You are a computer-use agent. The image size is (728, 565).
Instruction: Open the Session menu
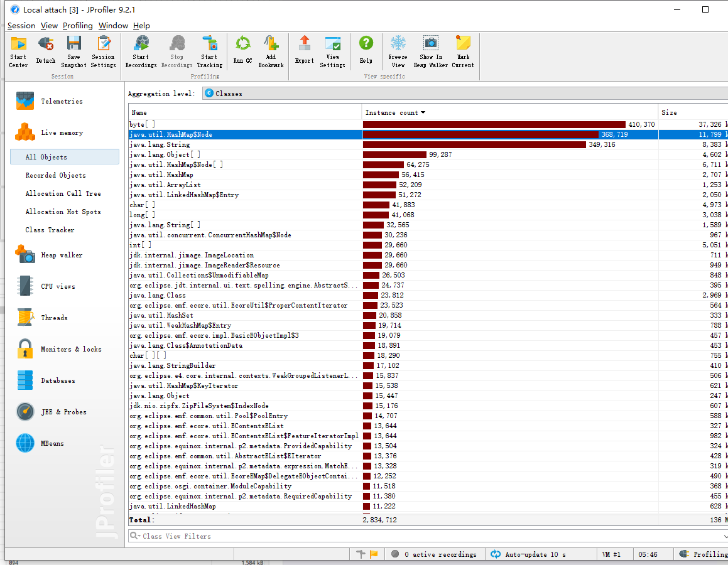coord(21,26)
